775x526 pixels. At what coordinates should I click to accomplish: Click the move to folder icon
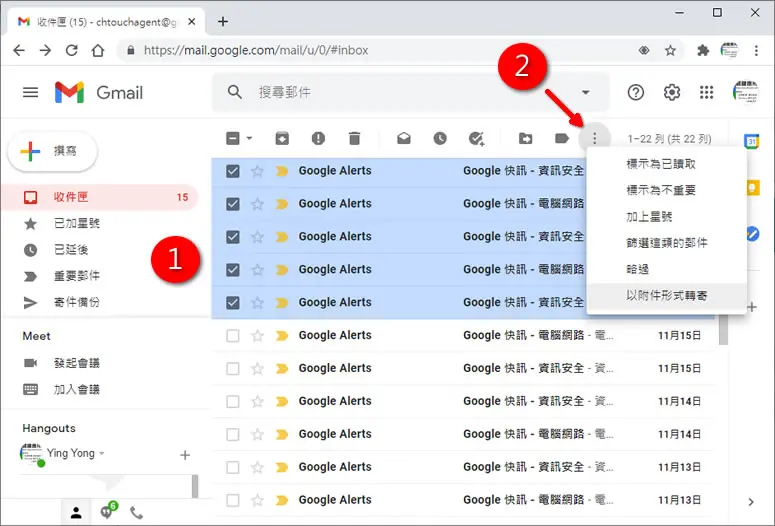click(526, 138)
